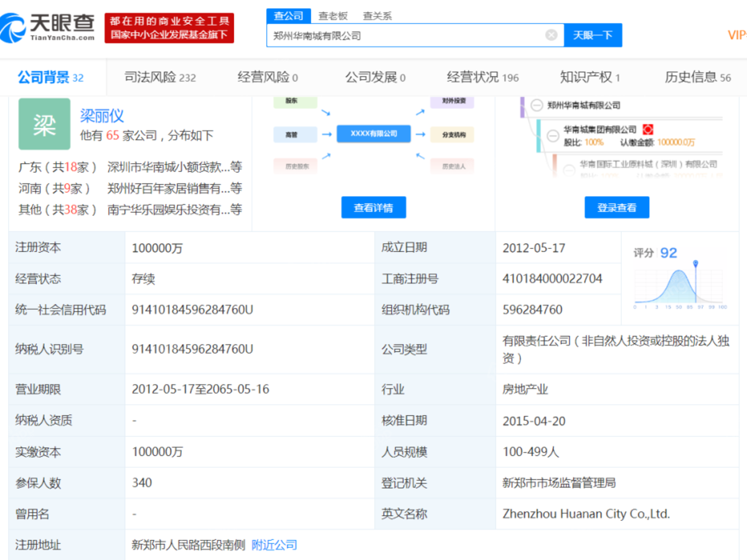Switch to 查关系 search tab
The image size is (747, 560).
coord(377,16)
